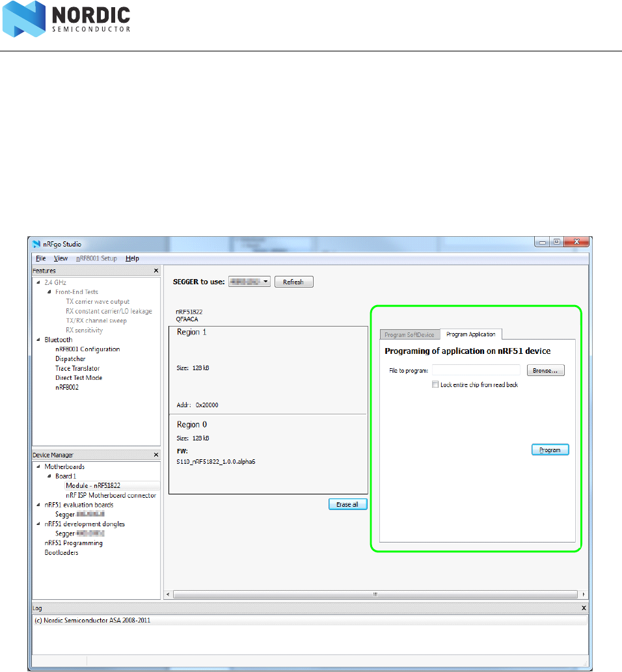Open the SEGGER to use dropdown
The image size is (622, 672).
tap(249, 282)
